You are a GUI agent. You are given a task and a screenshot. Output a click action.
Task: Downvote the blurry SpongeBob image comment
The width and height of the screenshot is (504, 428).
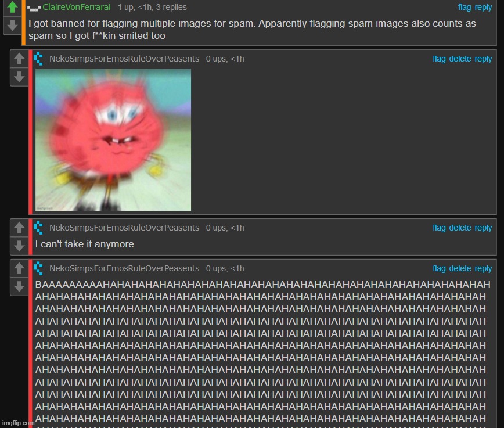point(19,77)
